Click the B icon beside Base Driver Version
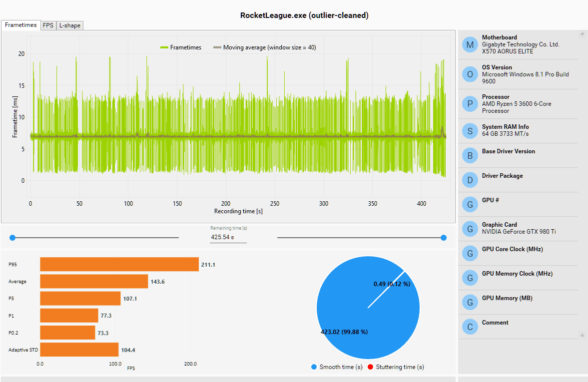Viewport: 588px width, 382px height. (x=470, y=156)
